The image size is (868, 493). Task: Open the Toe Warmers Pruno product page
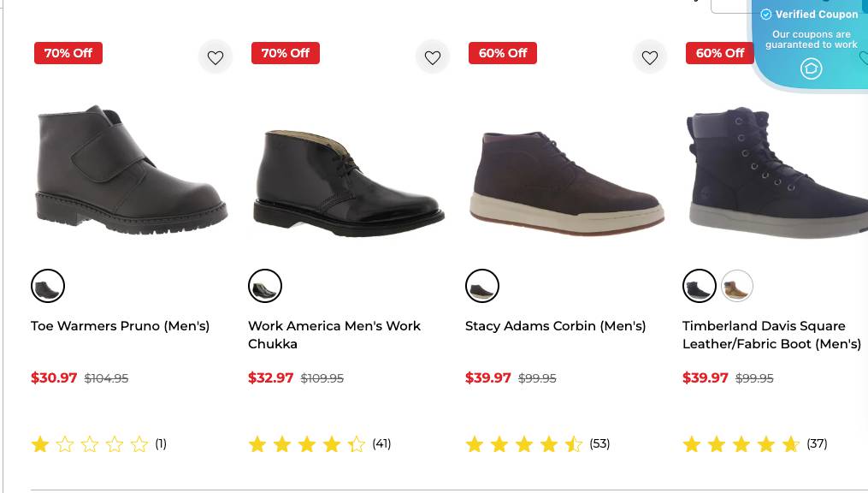(x=120, y=326)
